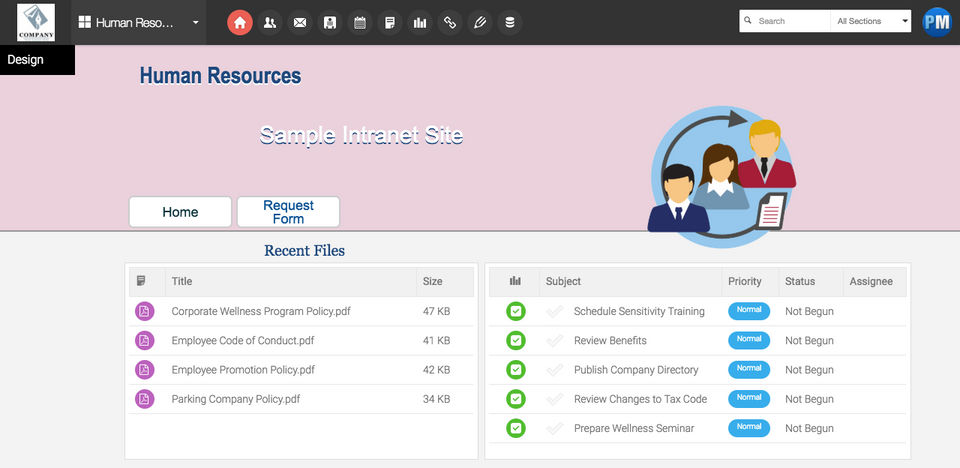Open the bar chart Tasks icon in top bar
Image resolution: width=960 pixels, height=468 pixels.
(420, 23)
